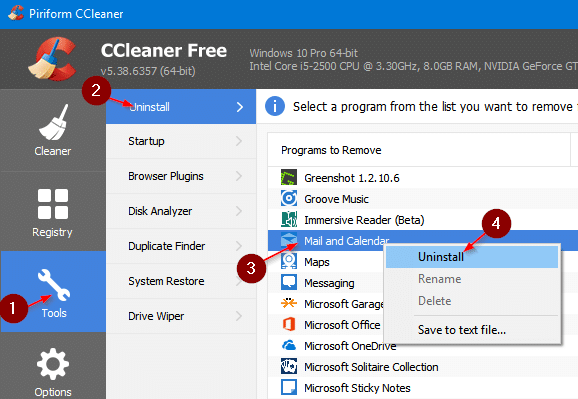578x399 pixels.
Task: Open the System Restore tab
Action: pos(181,281)
